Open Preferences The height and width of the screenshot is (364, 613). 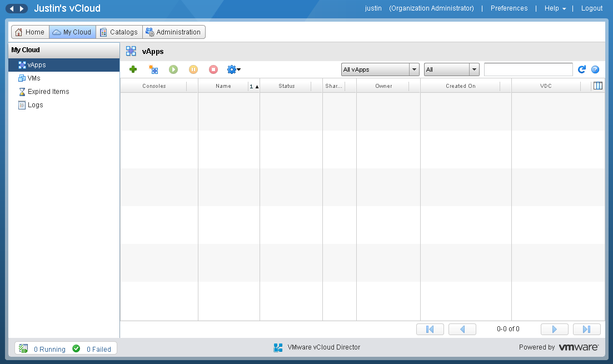click(x=509, y=8)
